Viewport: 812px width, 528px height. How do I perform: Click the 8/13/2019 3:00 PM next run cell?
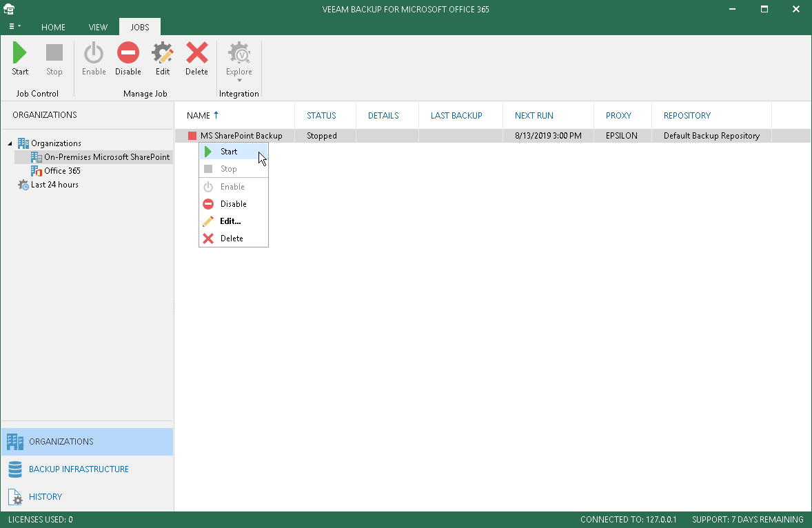pyautogui.click(x=548, y=136)
